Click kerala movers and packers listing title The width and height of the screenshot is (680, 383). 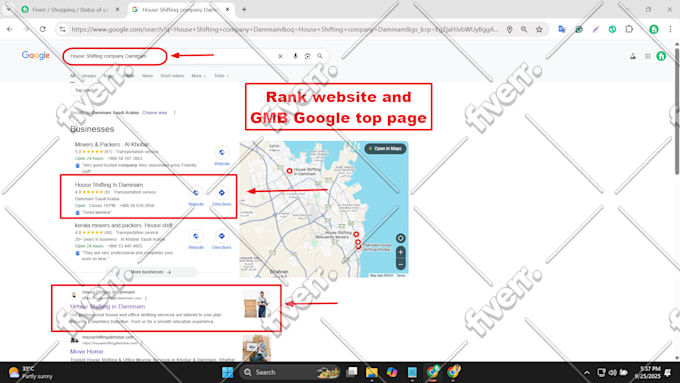(x=124, y=226)
